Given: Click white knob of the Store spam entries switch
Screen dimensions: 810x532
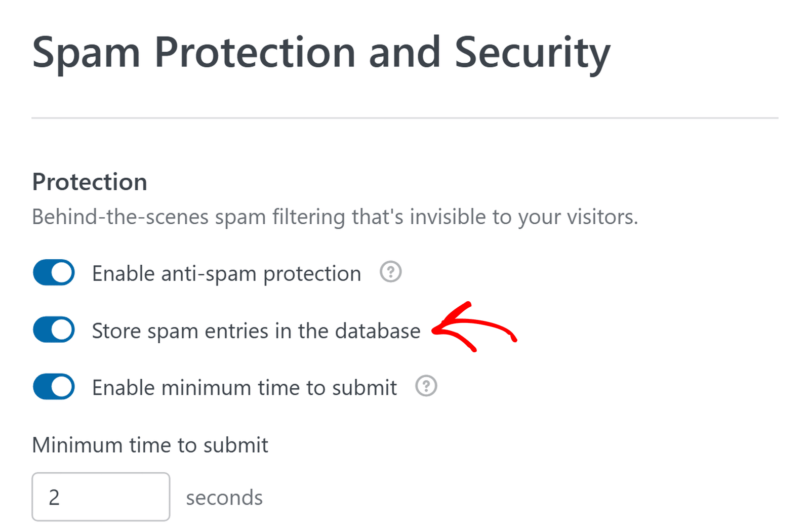Looking at the screenshot, I should click(x=62, y=330).
